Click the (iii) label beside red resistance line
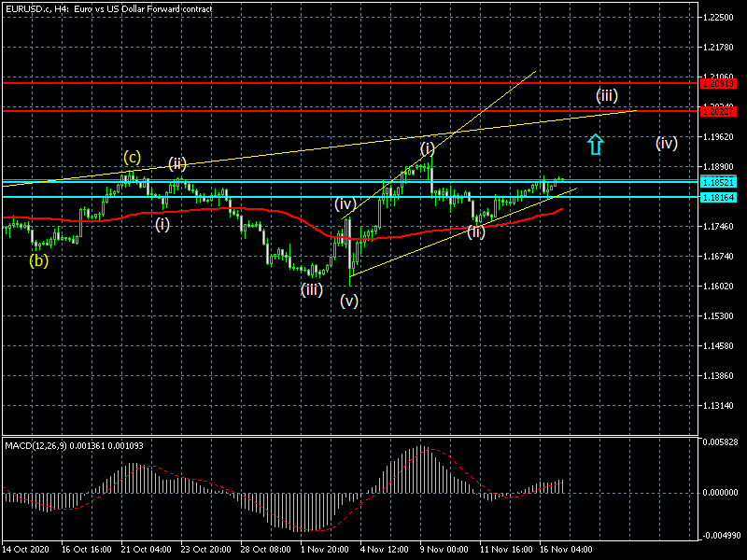Viewport: 747px width, 560px height. pos(607,95)
